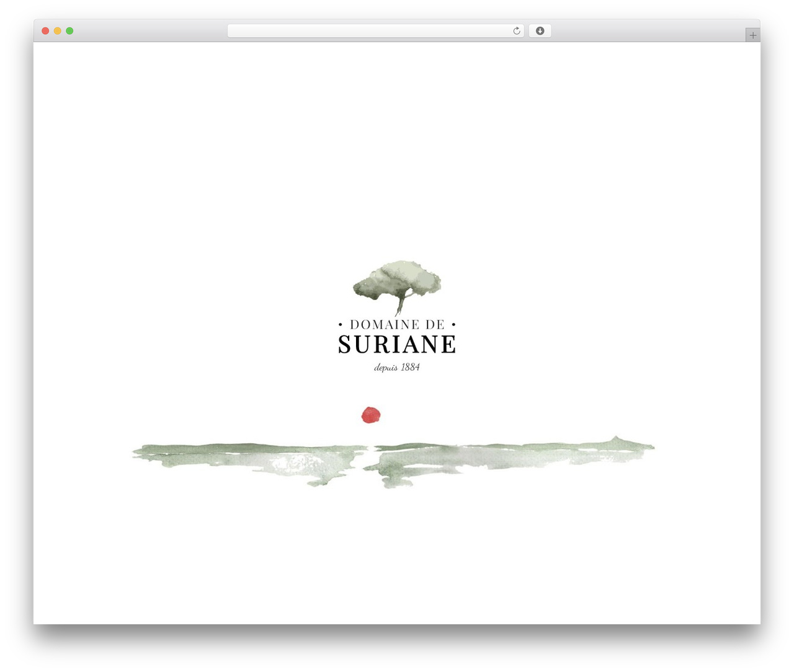Click the reload page icon
Viewport: 794px width, 672px height.
516,31
